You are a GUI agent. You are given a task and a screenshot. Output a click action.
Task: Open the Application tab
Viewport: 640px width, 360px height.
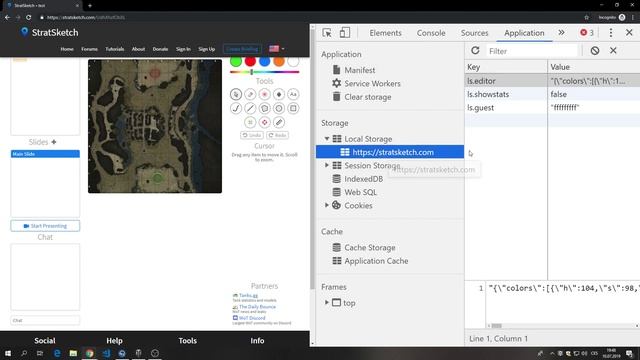click(524, 33)
